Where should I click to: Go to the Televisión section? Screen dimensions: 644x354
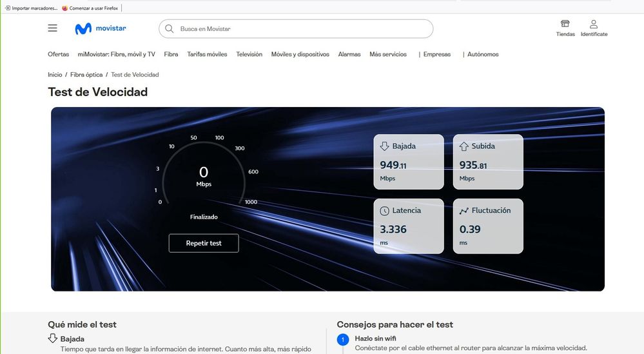click(x=249, y=55)
